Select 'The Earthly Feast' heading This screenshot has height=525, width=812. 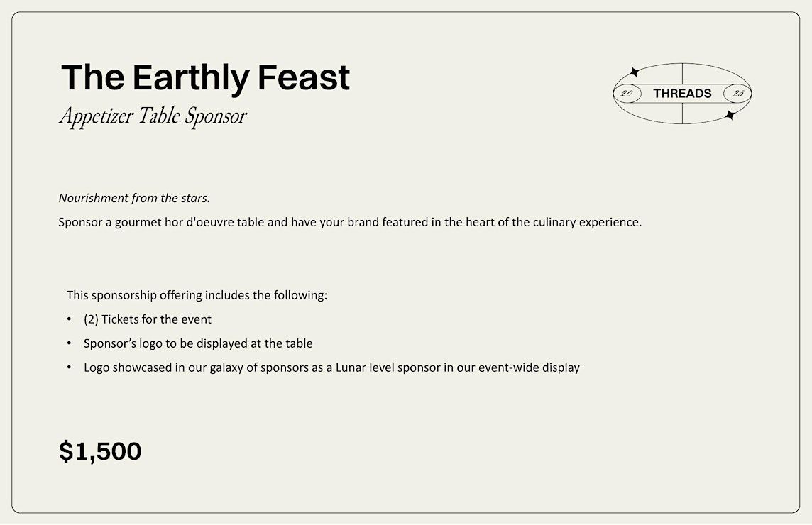(x=206, y=77)
